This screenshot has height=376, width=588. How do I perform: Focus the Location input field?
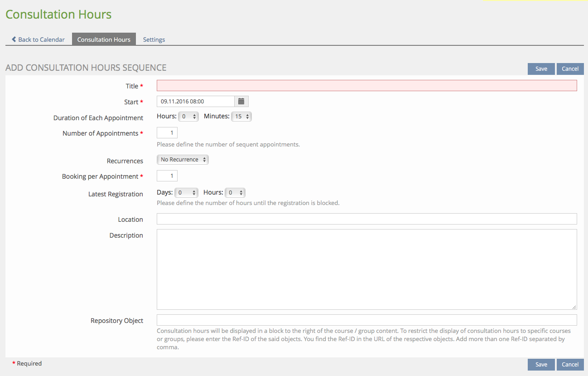(366, 219)
